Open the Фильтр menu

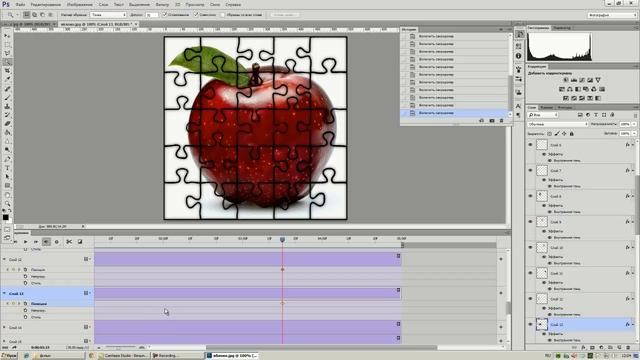pyautogui.click(x=162, y=4)
